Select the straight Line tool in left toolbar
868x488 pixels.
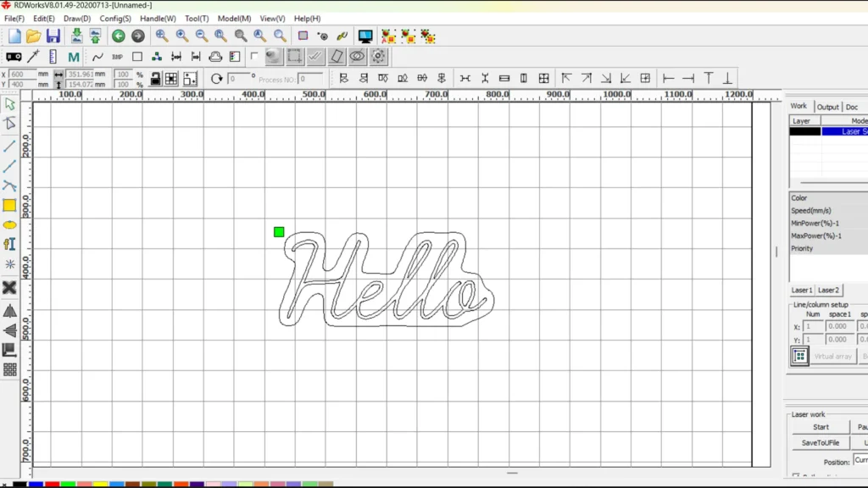[10, 146]
